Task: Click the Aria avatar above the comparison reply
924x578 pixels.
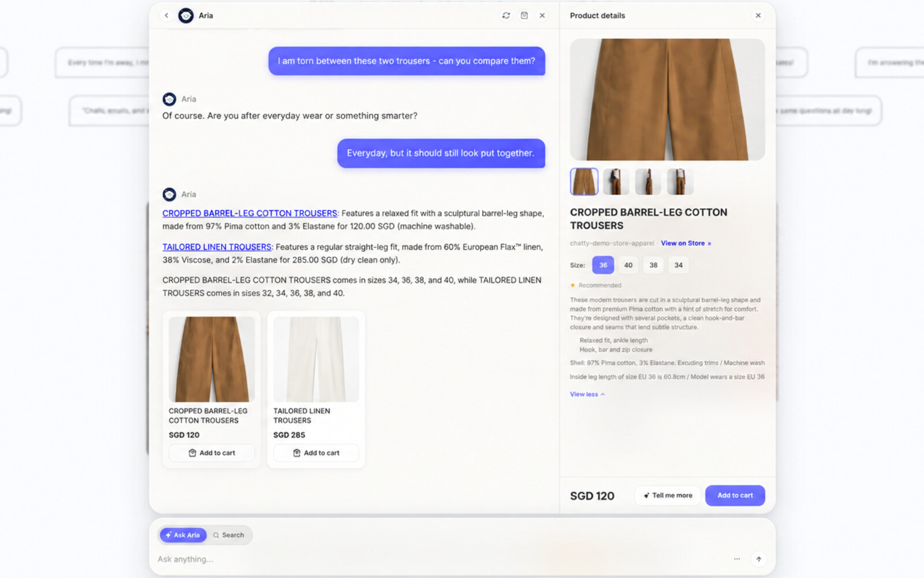Action: [x=169, y=194]
